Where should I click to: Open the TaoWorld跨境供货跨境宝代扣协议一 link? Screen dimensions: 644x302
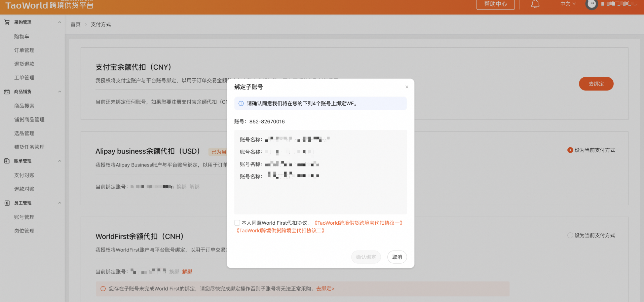[x=358, y=223]
